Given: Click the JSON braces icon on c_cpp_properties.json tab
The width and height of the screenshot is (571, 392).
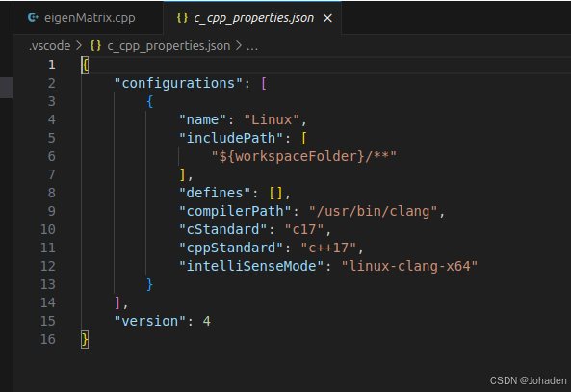Looking at the screenshot, I should pos(182,17).
